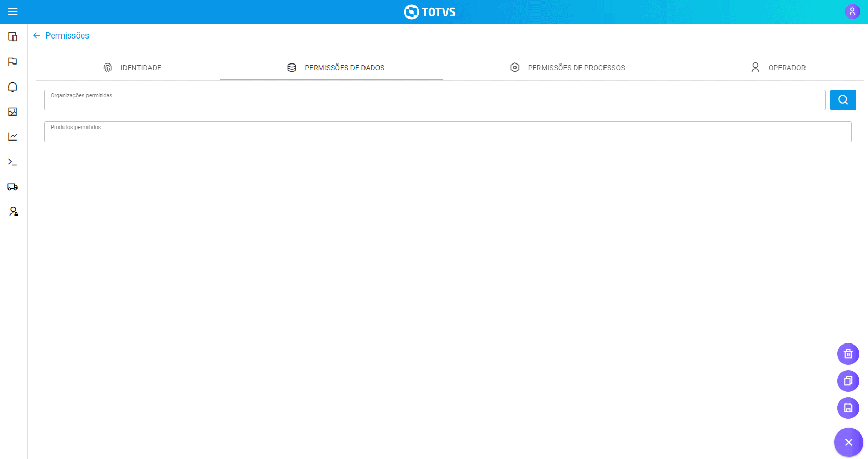
Task: Click the TOTVS logo in header
Action: click(x=430, y=12)
